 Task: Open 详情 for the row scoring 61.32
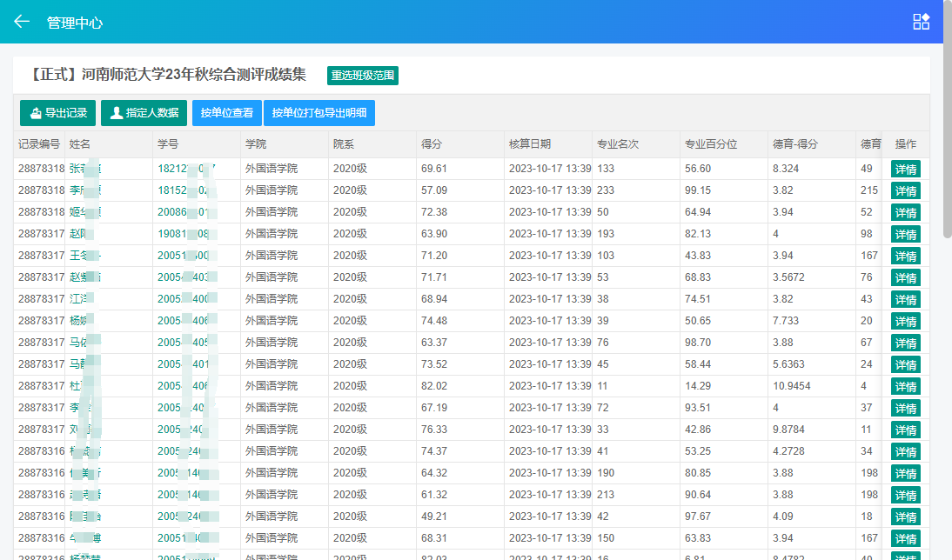click(905, 495)
